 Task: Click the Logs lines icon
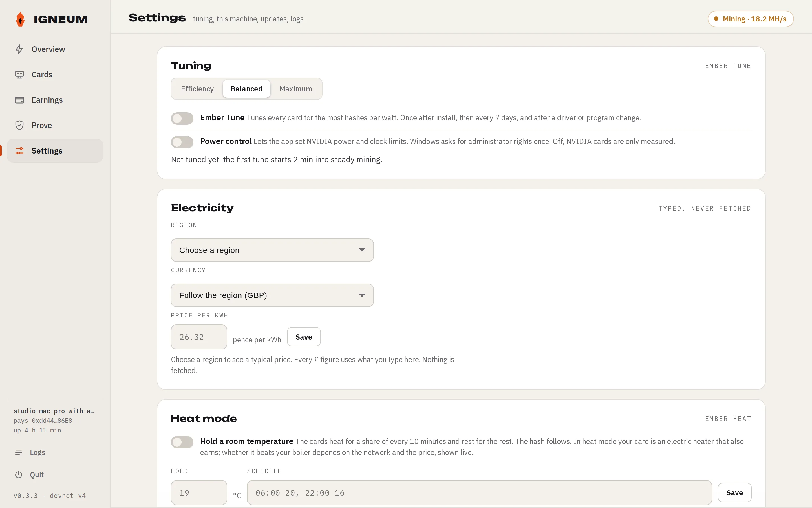(x=18, y=453)
